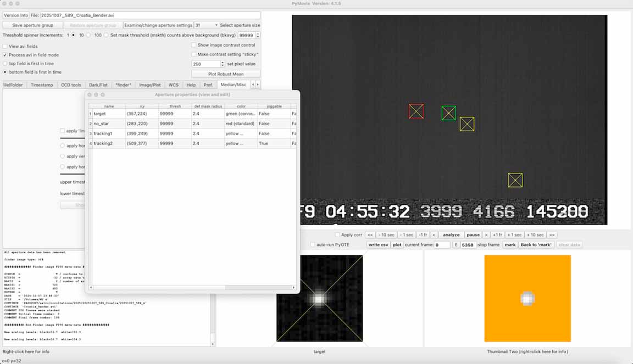Click the red no_star aperture box
Screen dimensions: 633x364
tap(416, 111)
